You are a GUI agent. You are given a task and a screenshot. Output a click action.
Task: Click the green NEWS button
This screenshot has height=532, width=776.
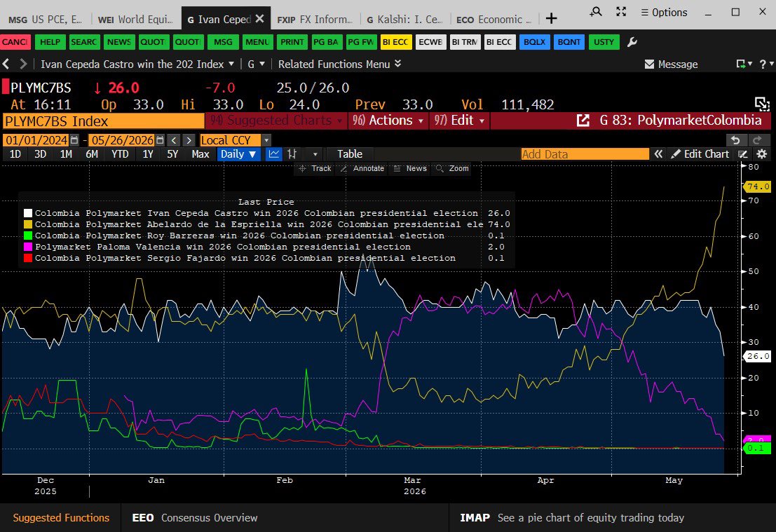coord(118,42)
